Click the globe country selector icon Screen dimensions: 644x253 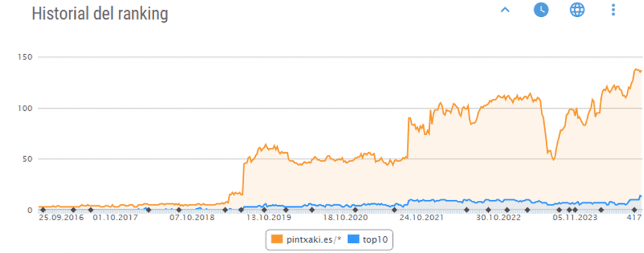pos(577,10)
